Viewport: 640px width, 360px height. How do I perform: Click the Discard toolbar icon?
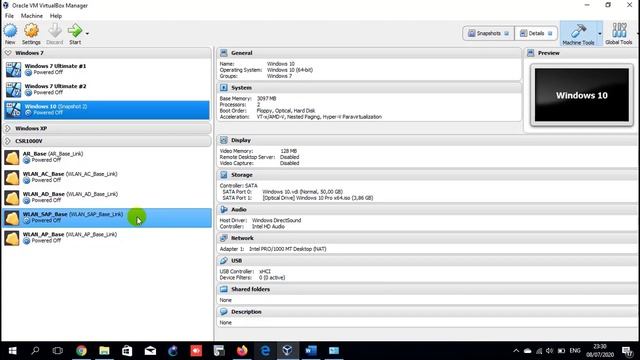tap(55, 34)
